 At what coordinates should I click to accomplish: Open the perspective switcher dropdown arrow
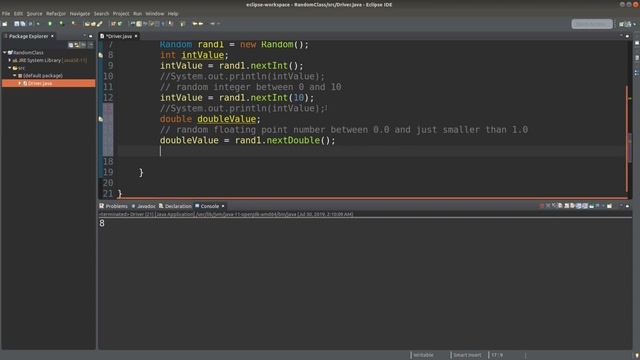coord(635,24)
